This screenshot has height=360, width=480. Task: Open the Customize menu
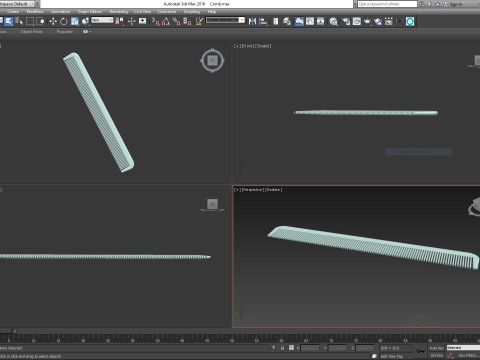coord(167,12)
